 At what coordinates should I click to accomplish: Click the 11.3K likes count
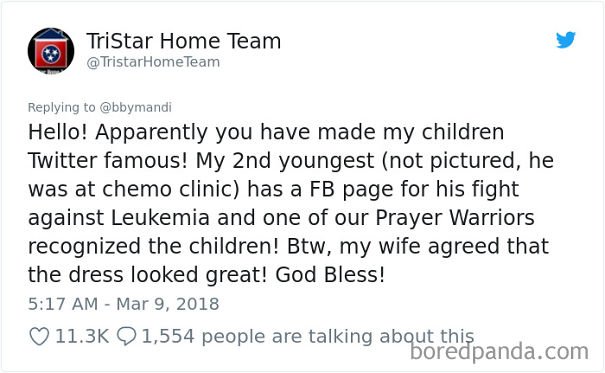click(x=82, y=336)
